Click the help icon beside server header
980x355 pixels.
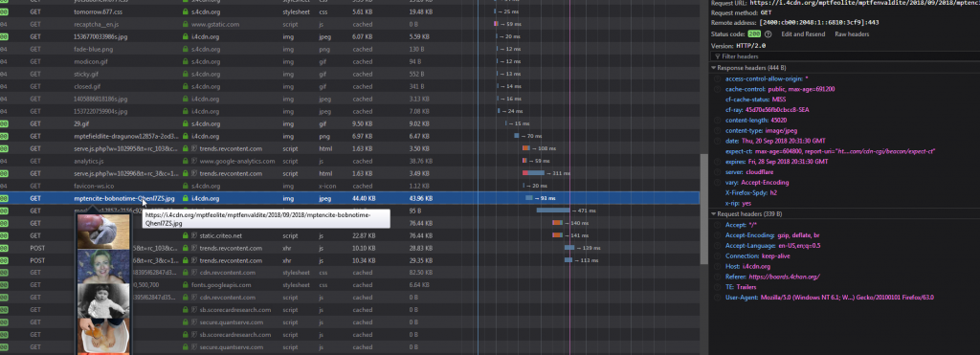pyautogui.click(x=718, y=172)
